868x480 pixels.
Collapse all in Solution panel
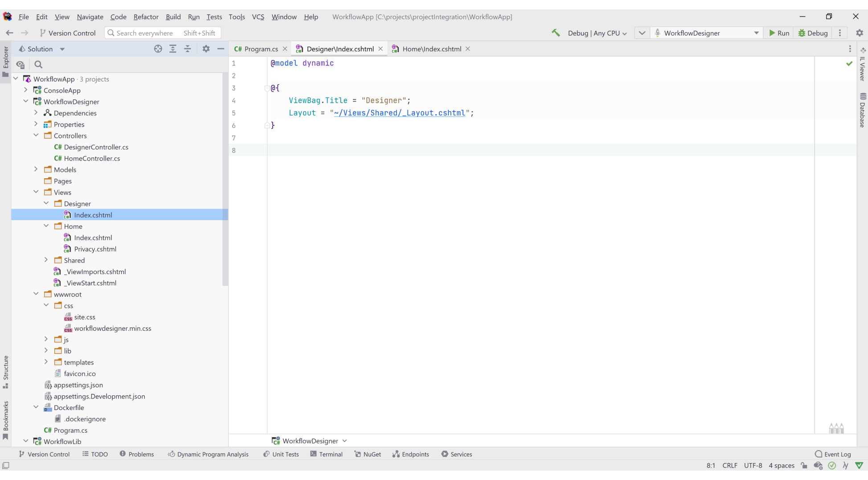pyautogui.click(x=188, y=49)
